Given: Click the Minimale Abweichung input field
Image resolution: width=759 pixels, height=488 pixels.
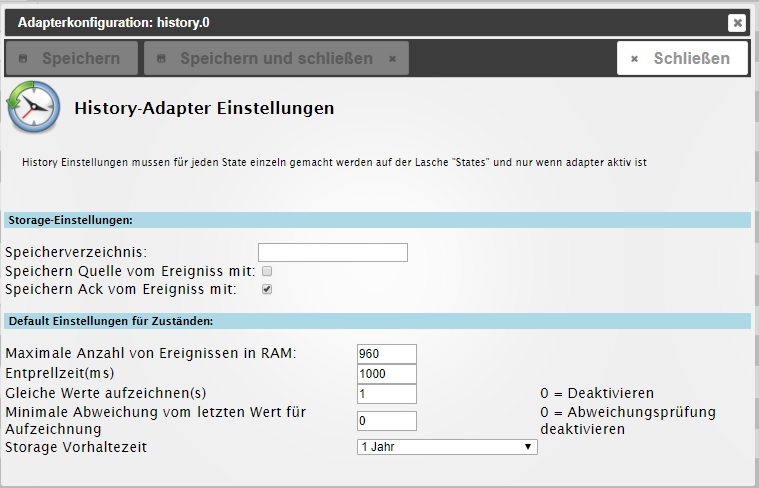Looking at the screenshot, I should [386, 421].
